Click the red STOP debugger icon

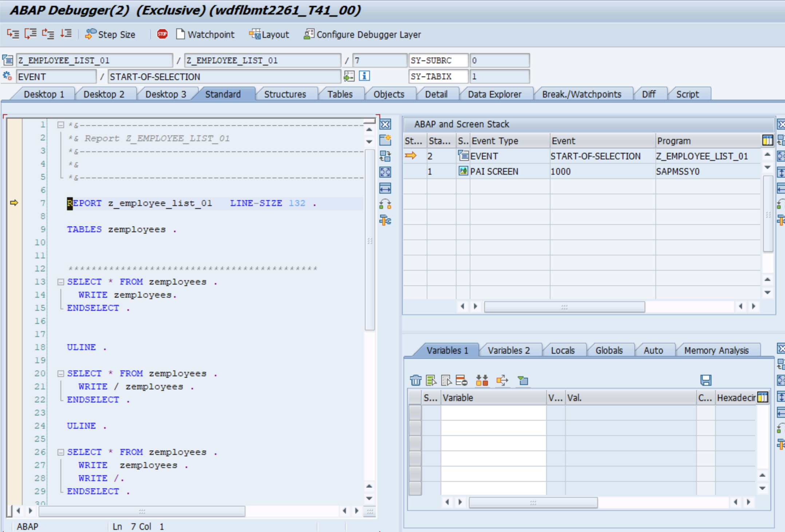162,34
